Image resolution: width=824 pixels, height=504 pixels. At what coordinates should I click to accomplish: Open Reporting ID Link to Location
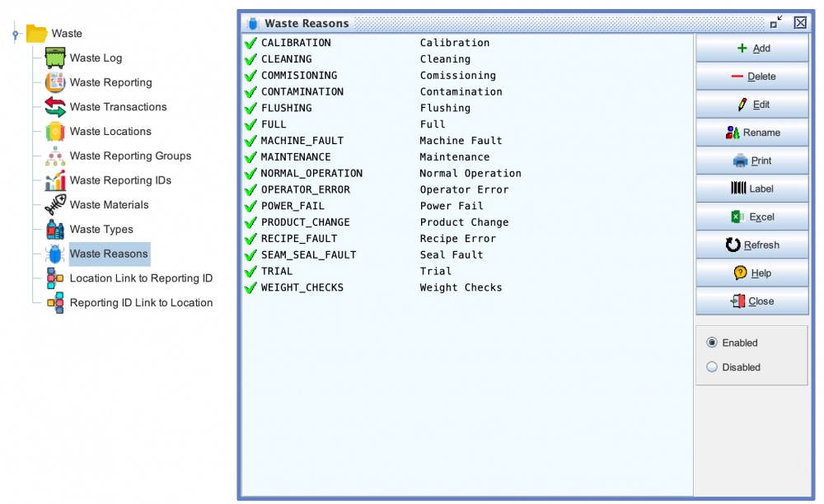pyautogui.click(x=140, y=303)
